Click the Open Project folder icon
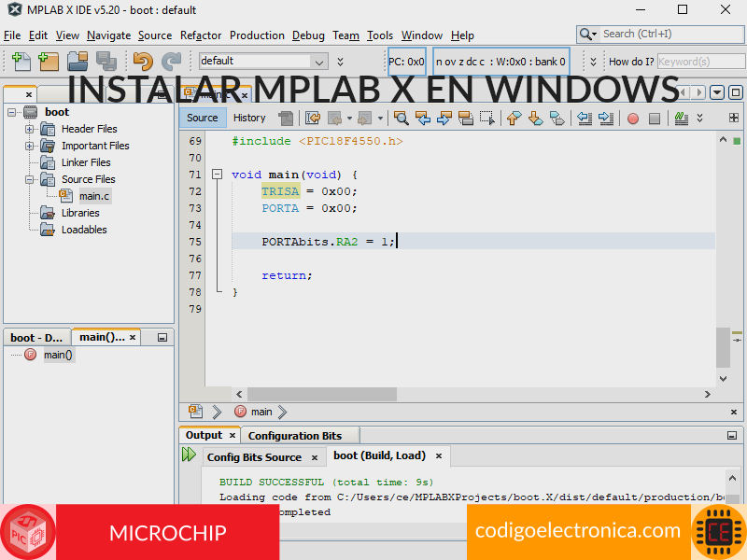The width and height of the screenshot is (747, 560). (78, 62)
